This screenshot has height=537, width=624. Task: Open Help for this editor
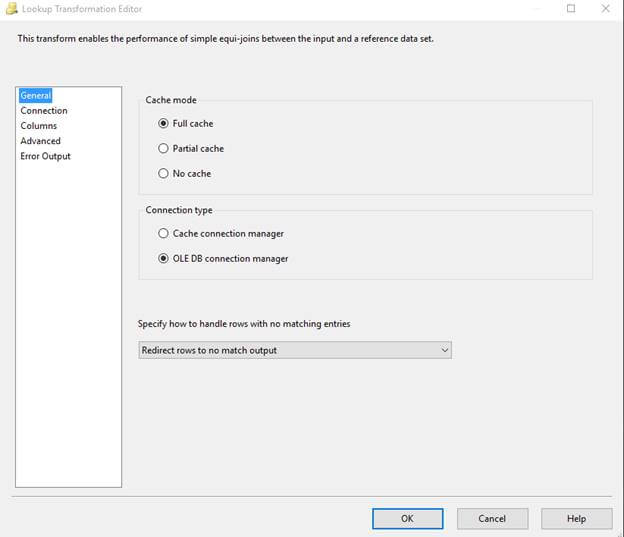[x=576, y=518]
